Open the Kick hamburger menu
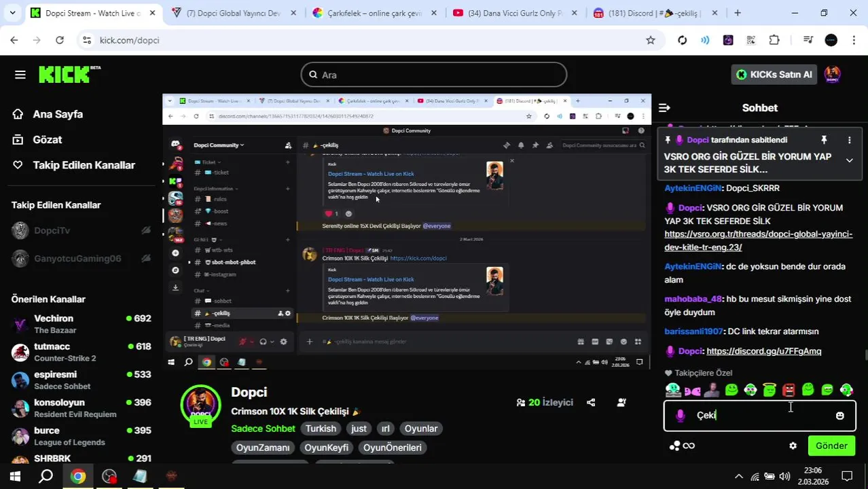868x489 pixels. click(20, 75)
